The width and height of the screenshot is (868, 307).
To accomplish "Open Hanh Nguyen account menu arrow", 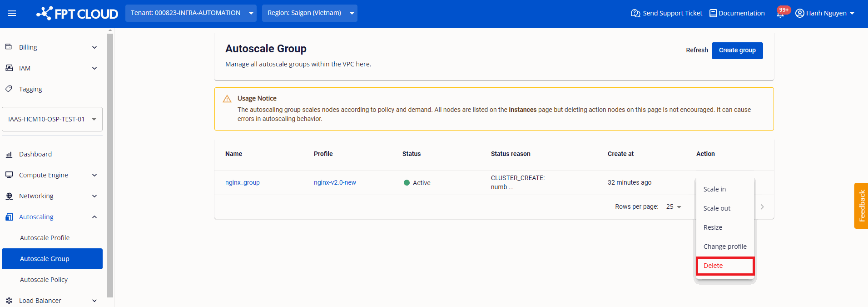I will click(852, 13).
